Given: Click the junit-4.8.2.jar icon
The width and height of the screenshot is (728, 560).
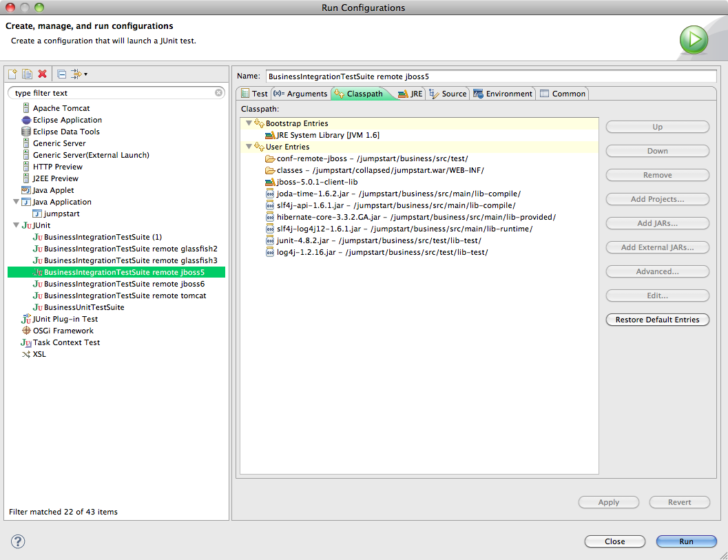Looking at the screenshot, I should click(270, 240).
